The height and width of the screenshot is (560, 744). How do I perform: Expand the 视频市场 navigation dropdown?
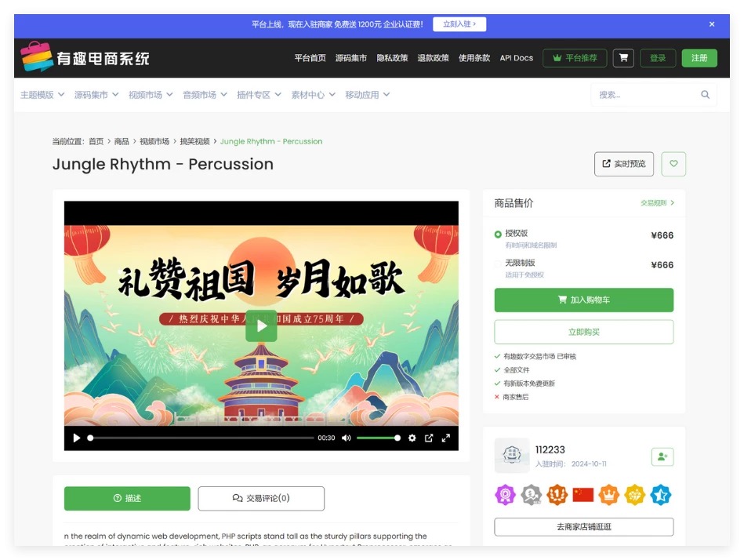[x=150, y=95]
